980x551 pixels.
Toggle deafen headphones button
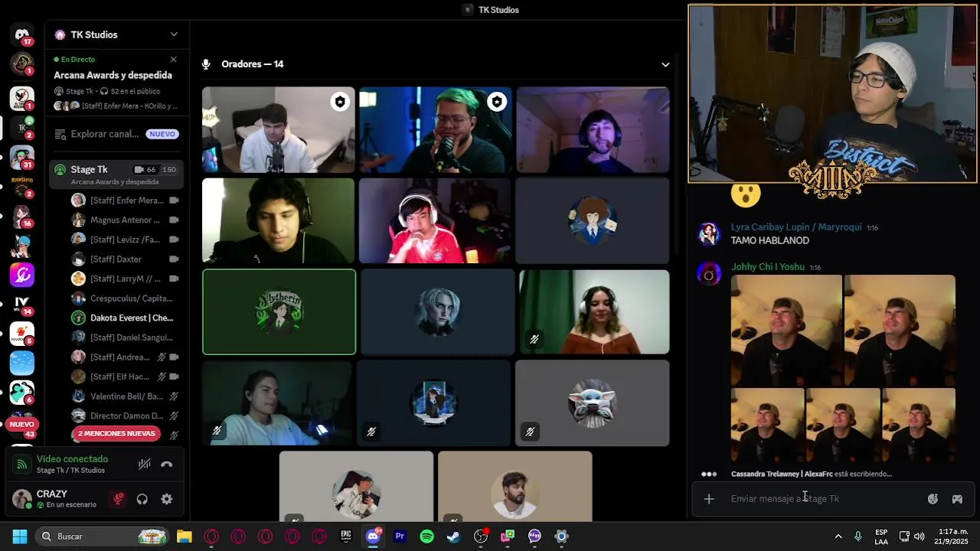pyautogui.click(x=142, y=499)
